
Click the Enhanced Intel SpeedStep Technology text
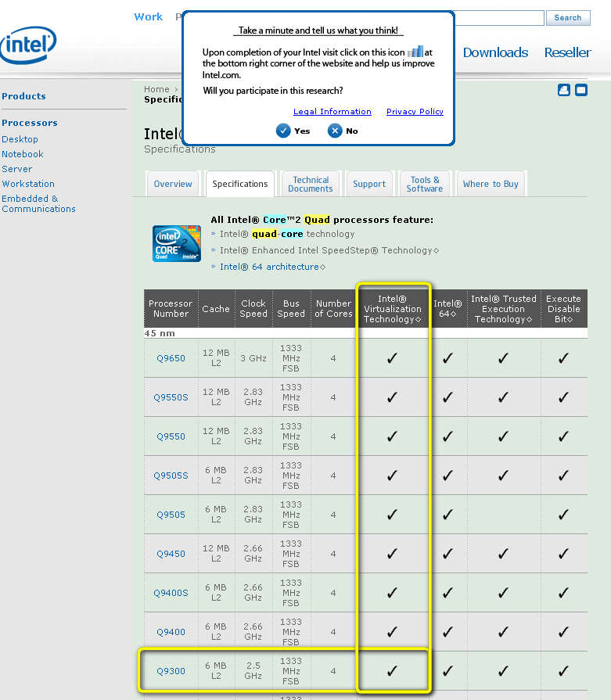(329, 250)
